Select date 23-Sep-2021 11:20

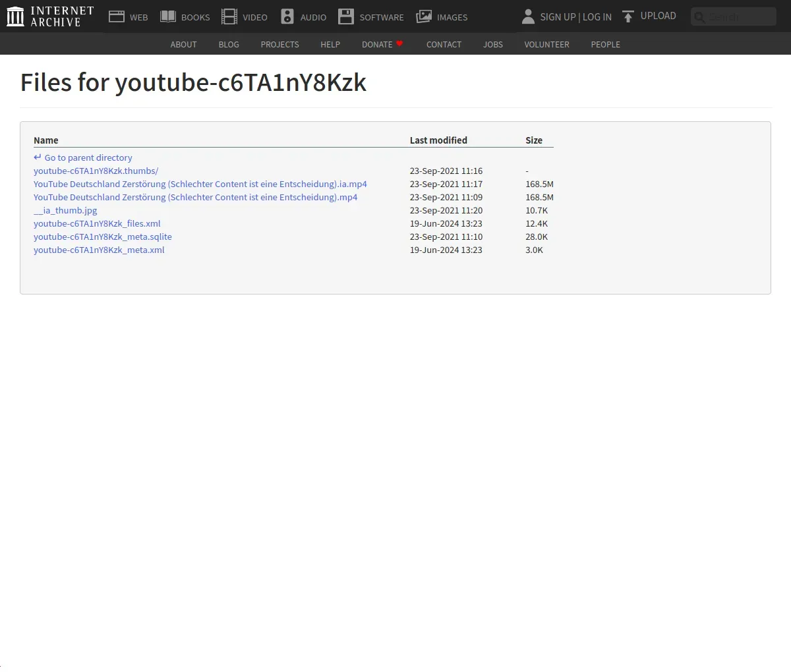(446, 210)
